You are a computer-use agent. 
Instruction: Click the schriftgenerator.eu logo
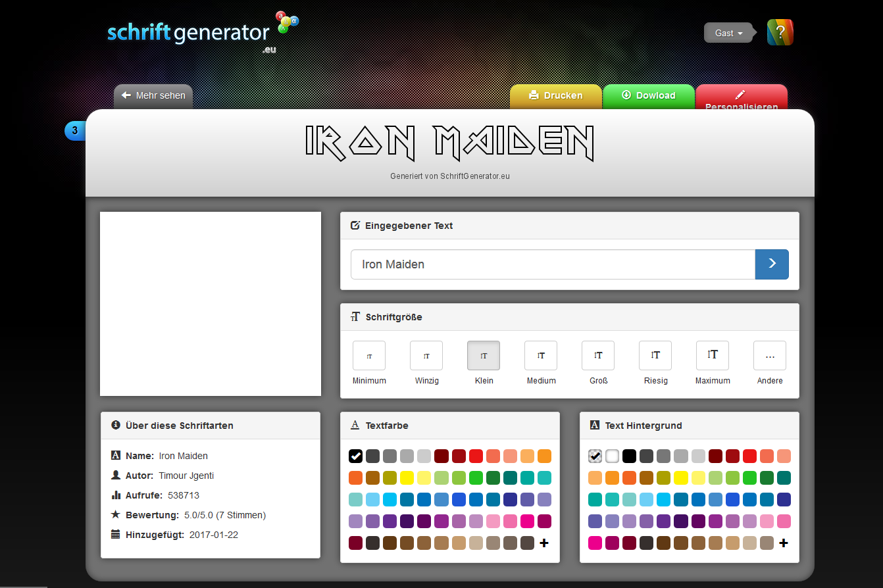click(203, 32)
